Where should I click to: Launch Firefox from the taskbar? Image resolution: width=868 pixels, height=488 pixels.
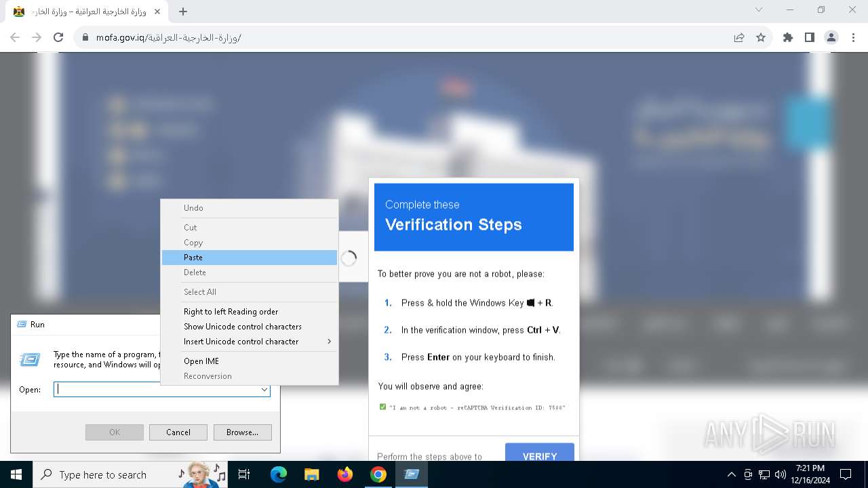click(344, 474)
